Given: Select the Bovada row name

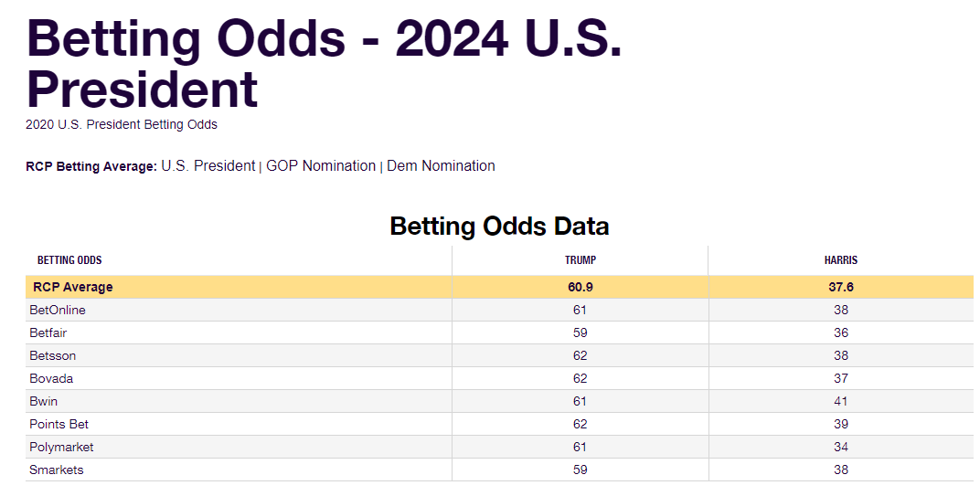Looking at the screenshot, I should [x=51, y=378].
